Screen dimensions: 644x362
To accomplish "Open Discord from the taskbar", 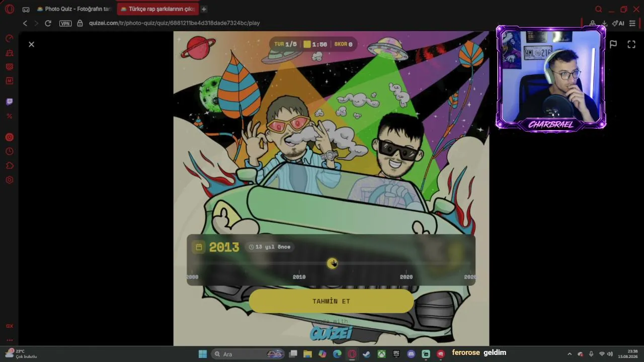I will (x=411, y=354).
